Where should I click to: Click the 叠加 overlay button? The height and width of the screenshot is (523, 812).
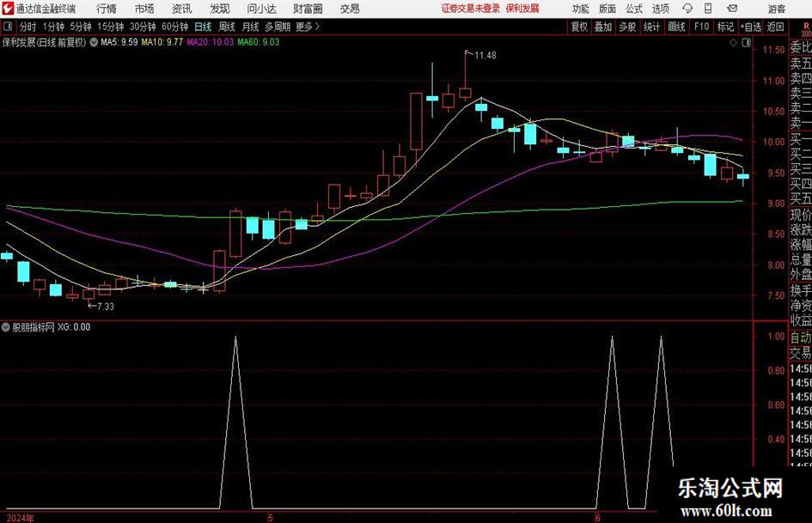[x=603, y=27]
